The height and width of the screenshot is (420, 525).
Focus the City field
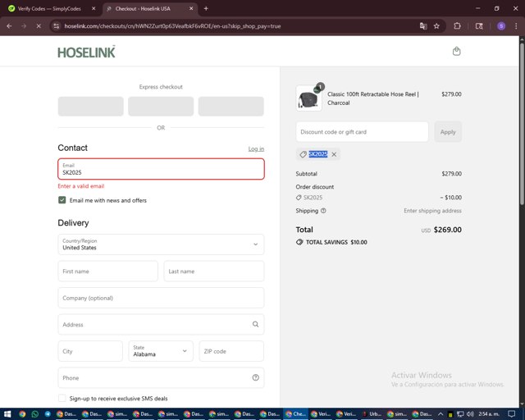pos(90,351)
